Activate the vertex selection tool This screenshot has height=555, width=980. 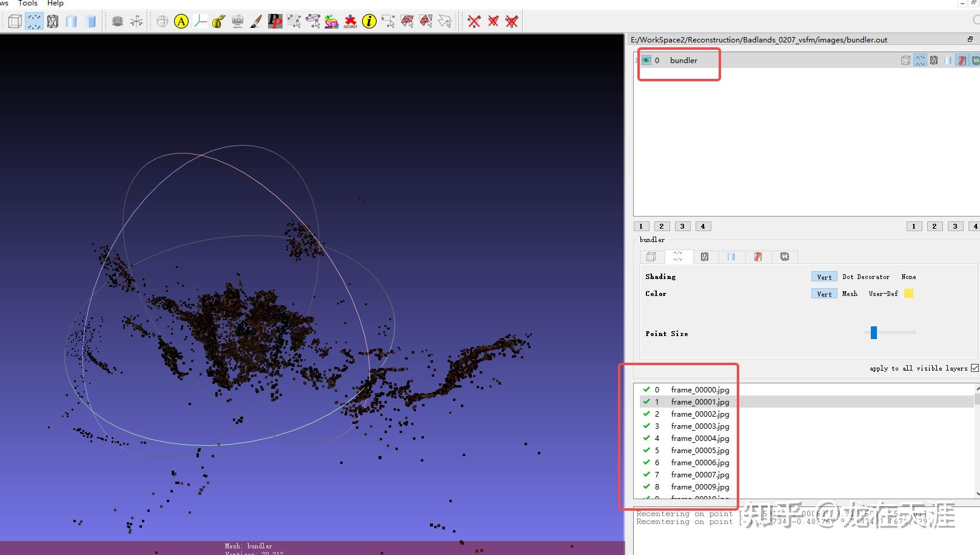(388, 21)
